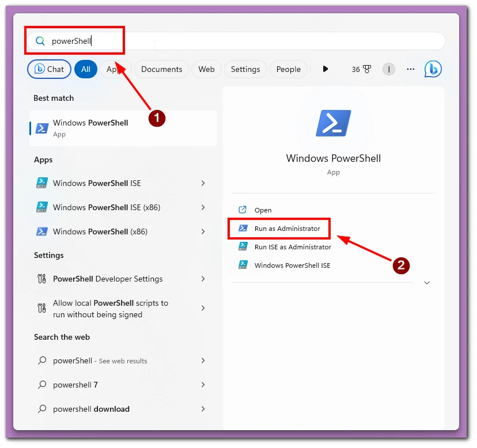The height and width of the screenshot is (448, 477).
Task: Select the 'Windows PowerShell ISE' app result
Action: click(x=123, y=183)
